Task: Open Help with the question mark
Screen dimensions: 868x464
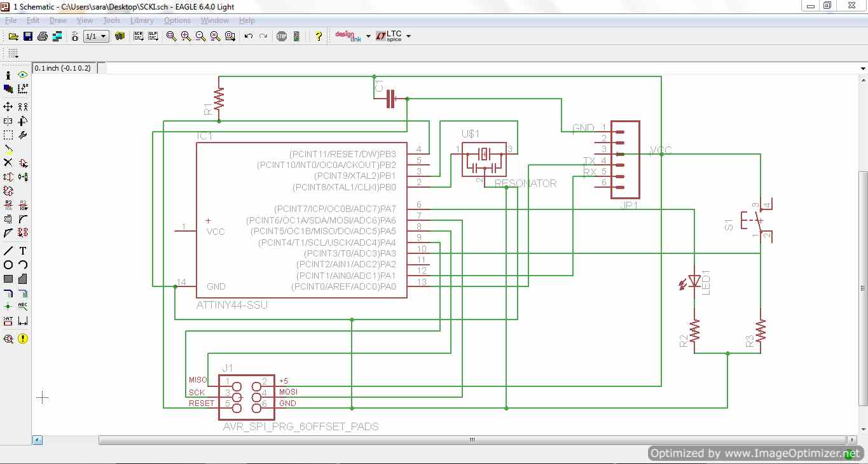Action: click(x=319, y=36)
